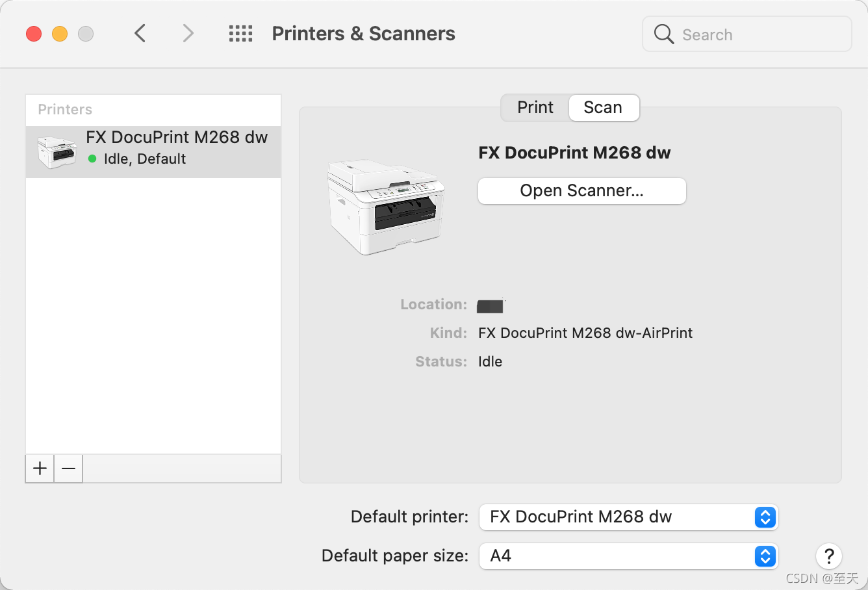Open help with the question mark button
Screen dimensions: 868x590
pos(829,556)
